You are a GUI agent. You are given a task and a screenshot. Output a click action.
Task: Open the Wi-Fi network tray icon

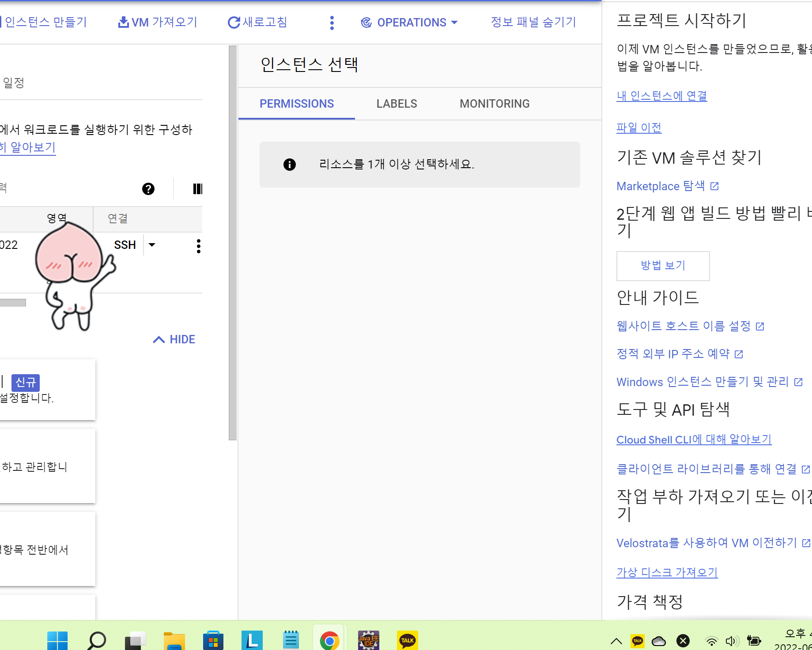[711, 641]
